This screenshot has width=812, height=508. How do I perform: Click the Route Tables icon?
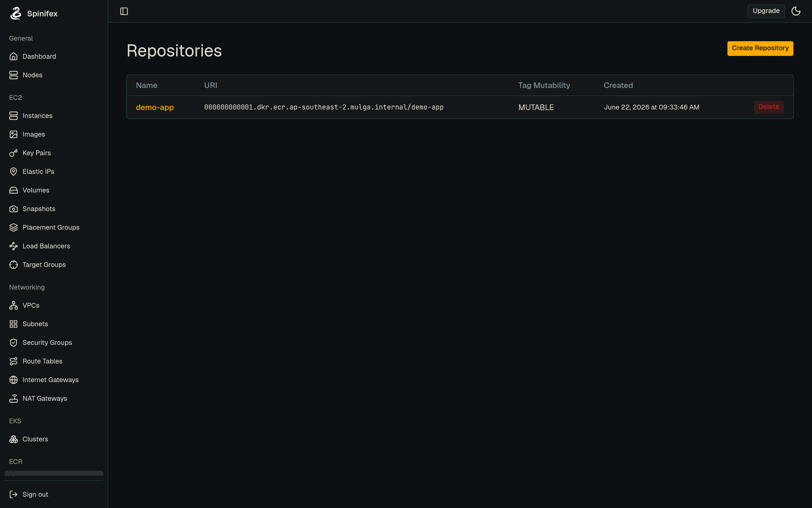coord(14,361)
